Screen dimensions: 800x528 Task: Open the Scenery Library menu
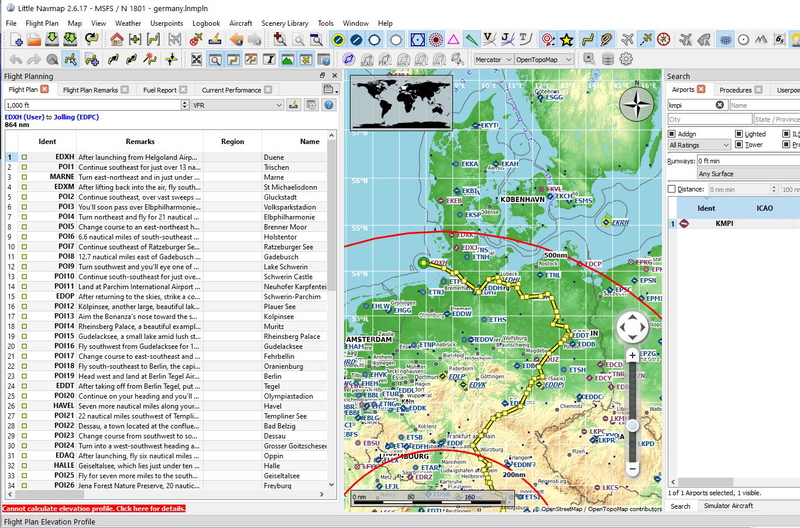coord(285,23)
